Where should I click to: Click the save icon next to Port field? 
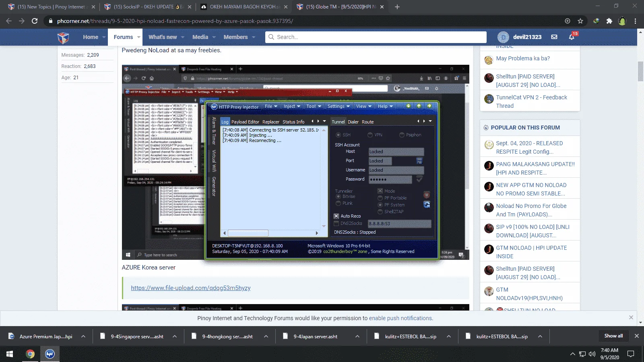[419, 161]
